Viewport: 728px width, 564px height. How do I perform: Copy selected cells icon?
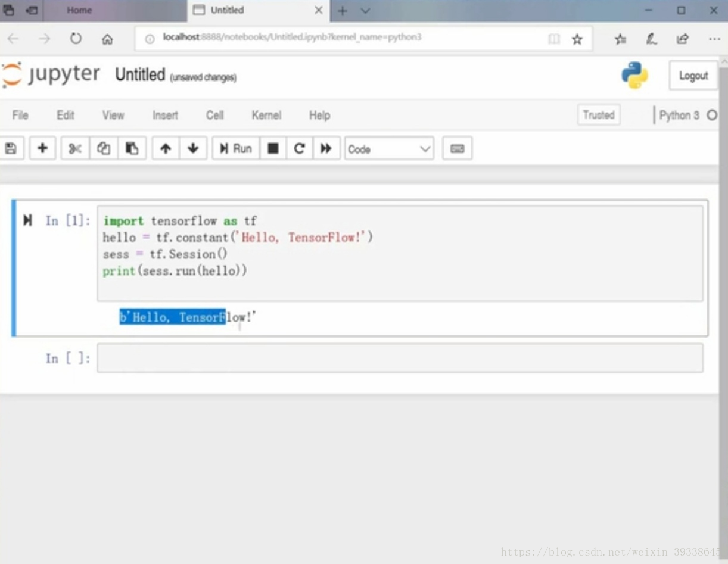[104, 149]
